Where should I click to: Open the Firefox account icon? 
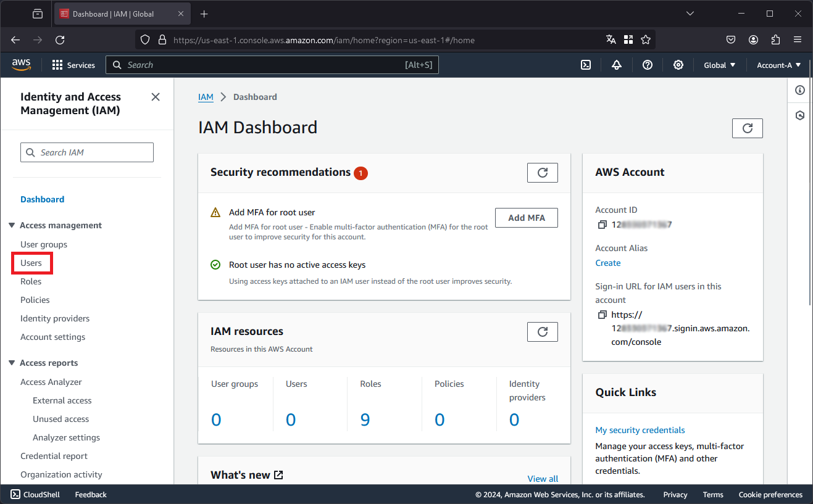[754, 39]
